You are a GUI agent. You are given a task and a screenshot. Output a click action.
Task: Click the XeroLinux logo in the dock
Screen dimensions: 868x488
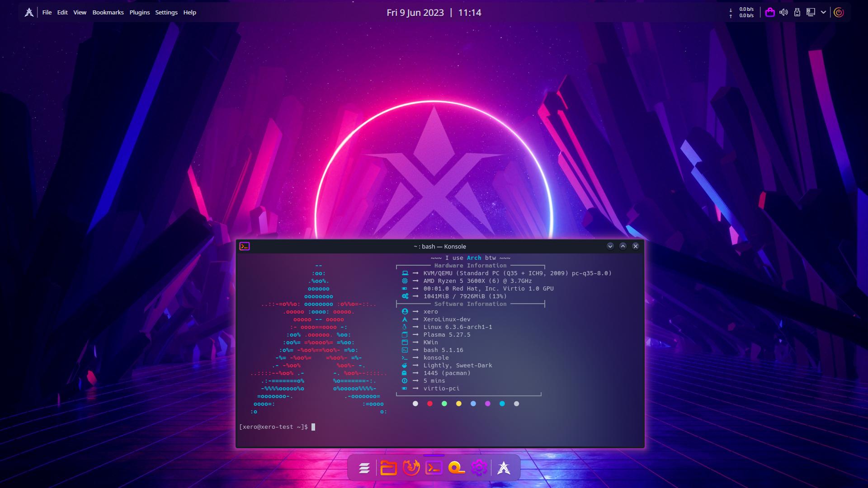coord(504,468)
